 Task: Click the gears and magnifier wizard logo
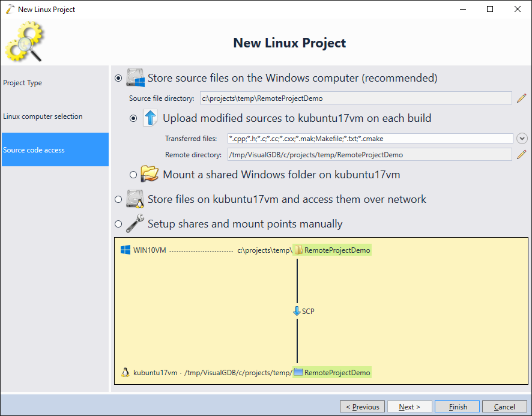[x=25, y=41]
